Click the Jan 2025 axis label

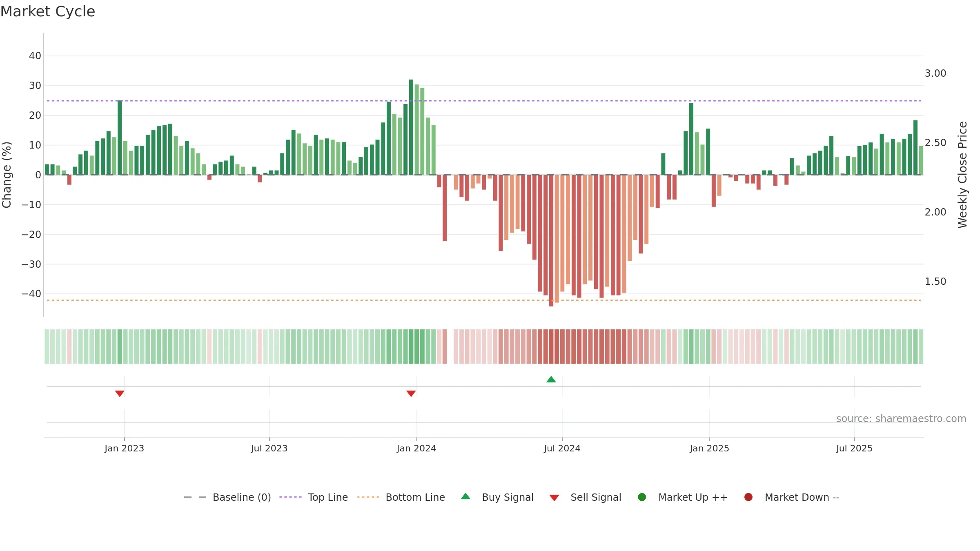pyautogui.click(x=709, y=448)
